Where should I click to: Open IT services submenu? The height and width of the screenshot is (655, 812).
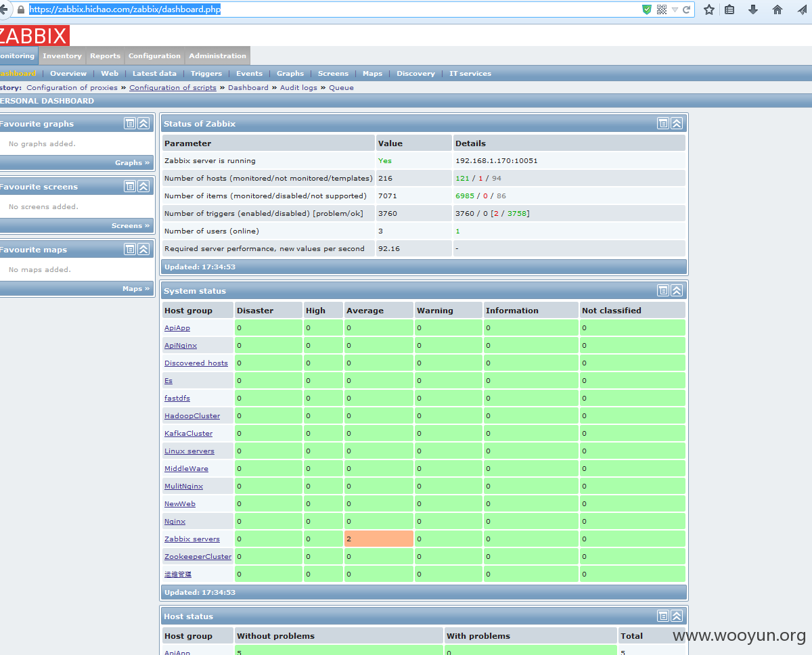point(470,73)
